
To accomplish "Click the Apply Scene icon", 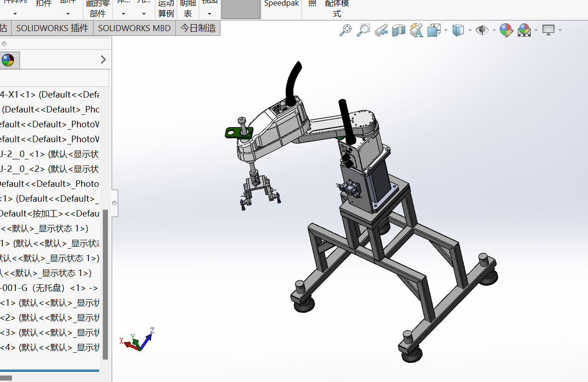I will (x=524, y=31).
